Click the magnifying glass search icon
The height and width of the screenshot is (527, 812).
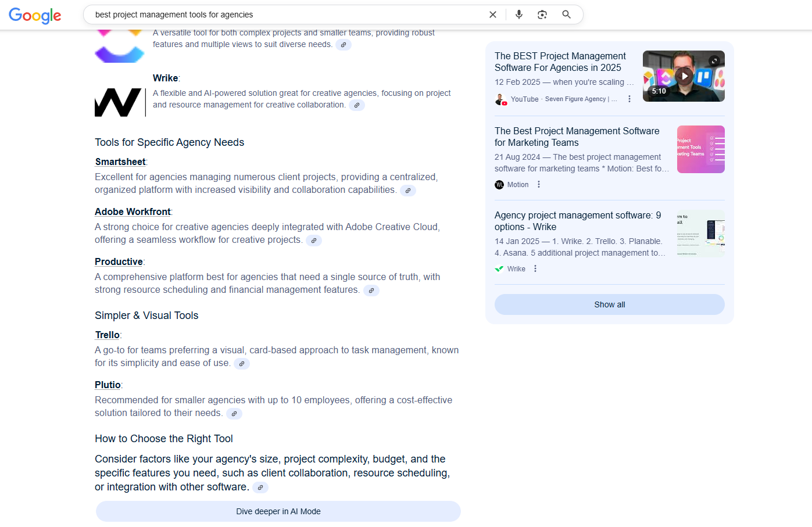point(566,15)
